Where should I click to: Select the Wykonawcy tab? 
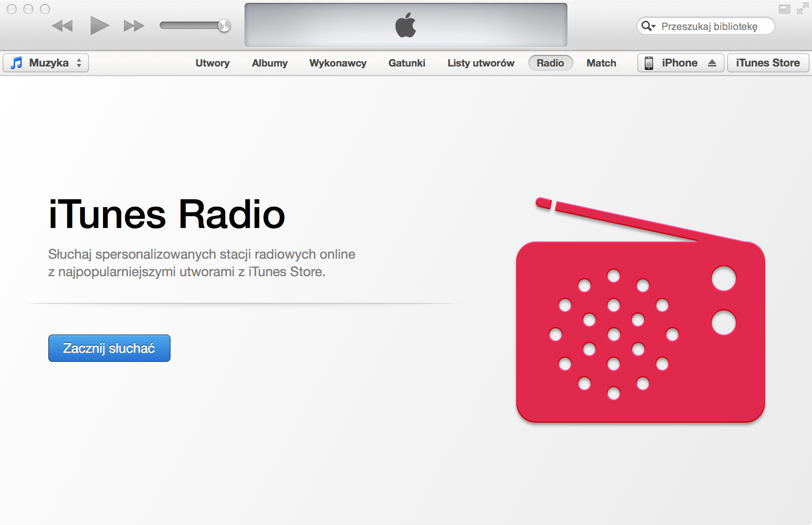point(338,63)
